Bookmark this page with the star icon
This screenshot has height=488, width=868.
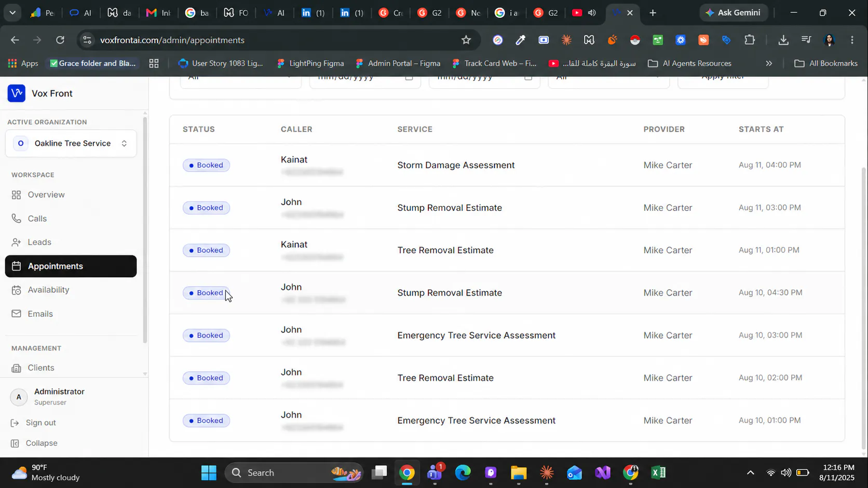coord(466,40)
